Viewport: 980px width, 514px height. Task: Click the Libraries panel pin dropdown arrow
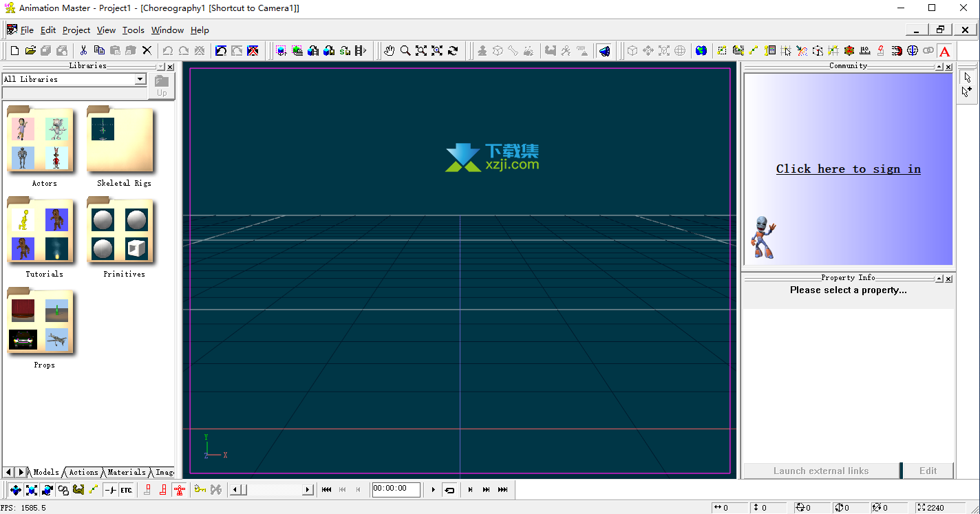(x=160, y=67)
